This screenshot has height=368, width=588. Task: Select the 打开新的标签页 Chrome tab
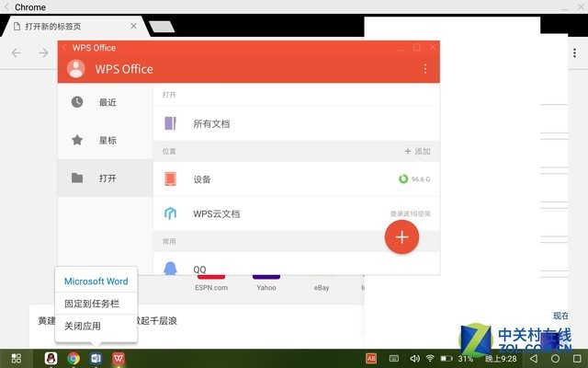click(75, 27)
